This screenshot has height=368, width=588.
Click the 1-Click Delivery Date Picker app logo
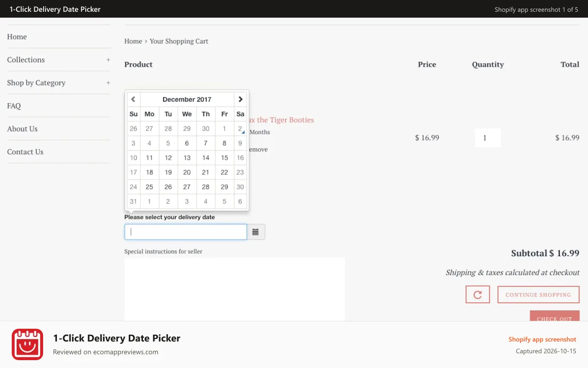click(x=27, y=344)
